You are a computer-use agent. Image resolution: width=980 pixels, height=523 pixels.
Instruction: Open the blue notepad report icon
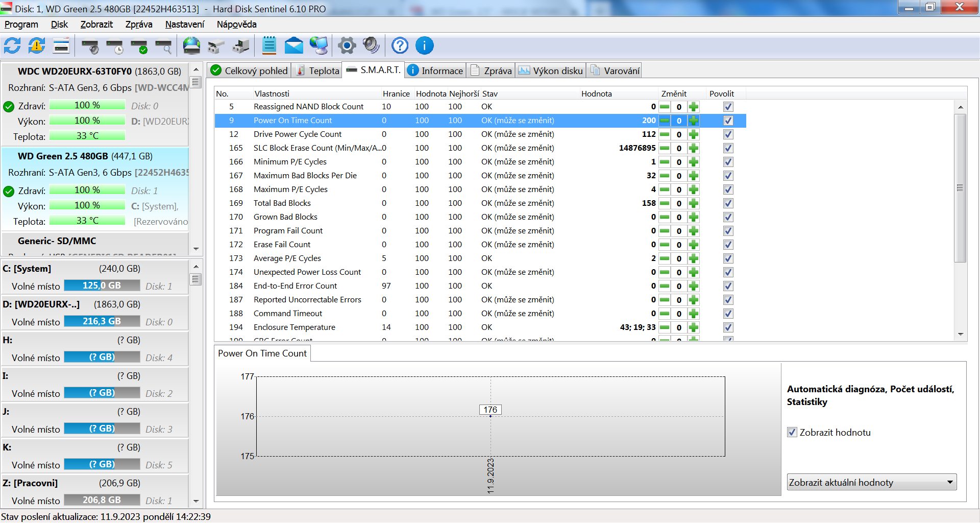pyautogui.click(x=269, y=46)
